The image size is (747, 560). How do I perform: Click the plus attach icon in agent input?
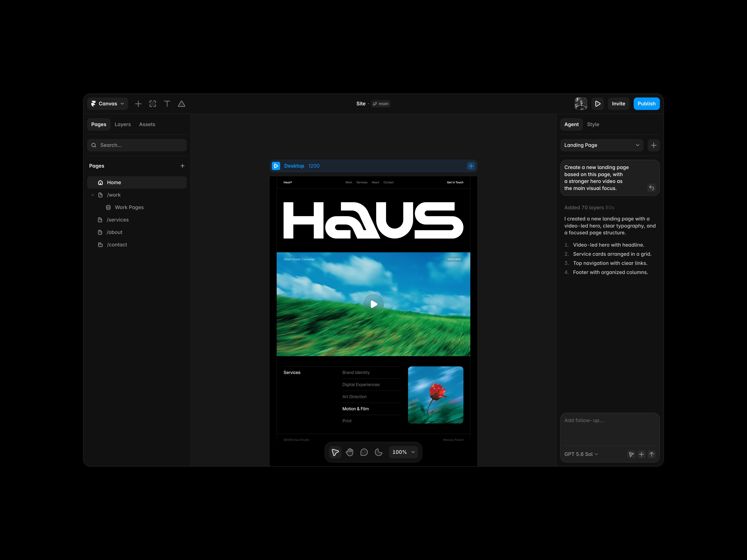[x=641, y=454]
